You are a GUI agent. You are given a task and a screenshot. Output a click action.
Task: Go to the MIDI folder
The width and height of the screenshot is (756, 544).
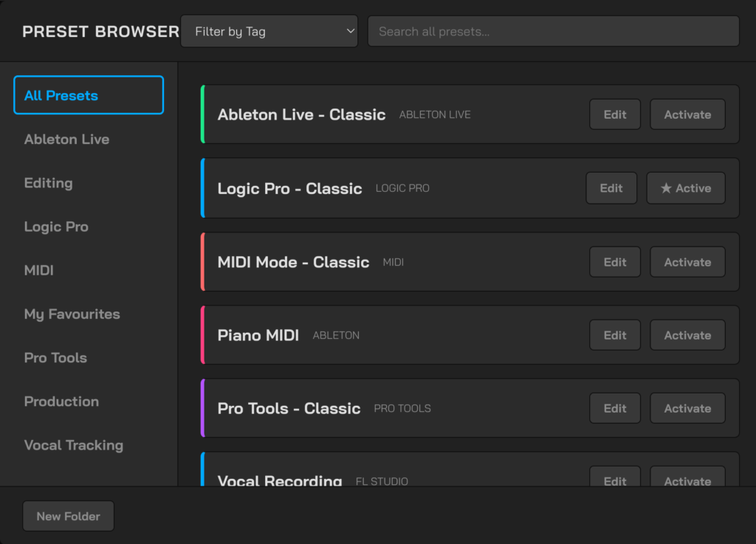point(39,270)
